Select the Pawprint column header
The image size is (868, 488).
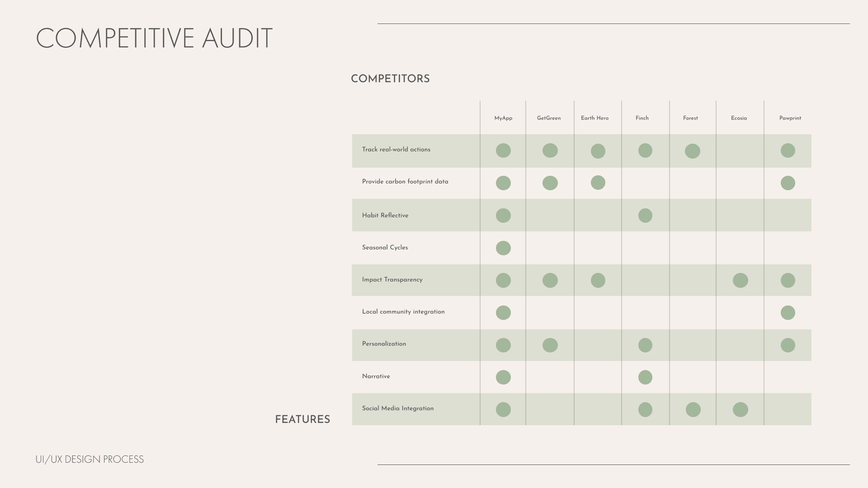pos(790,118)
